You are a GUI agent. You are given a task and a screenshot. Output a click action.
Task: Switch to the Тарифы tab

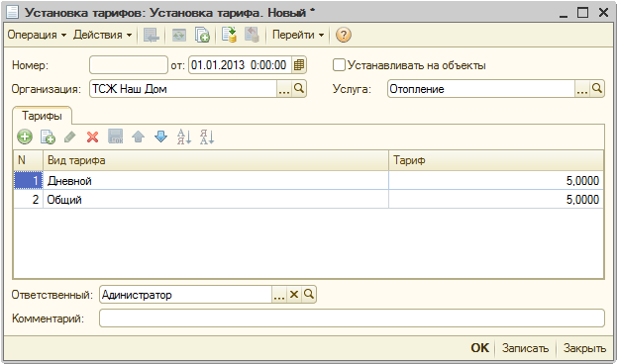[43, 116]
